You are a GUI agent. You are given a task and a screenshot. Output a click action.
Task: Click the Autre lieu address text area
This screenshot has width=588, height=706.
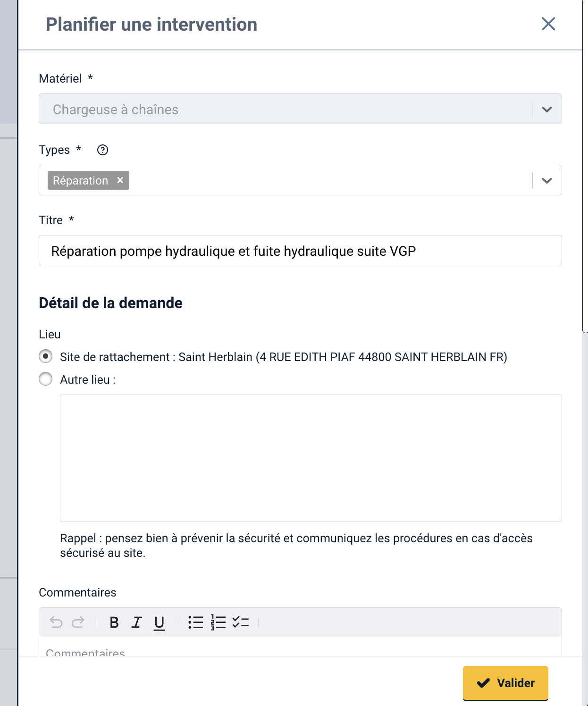311,458
